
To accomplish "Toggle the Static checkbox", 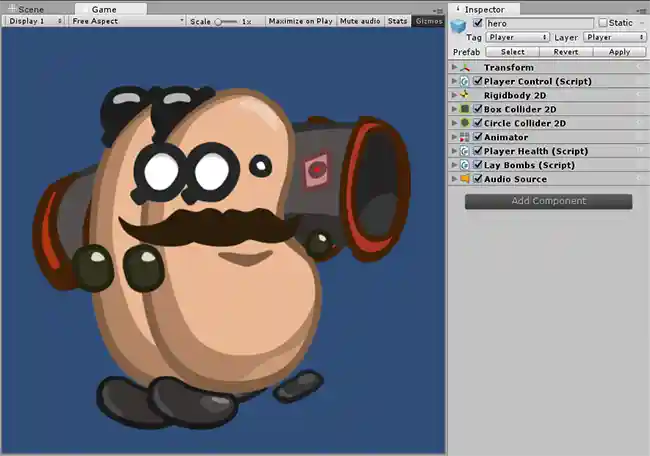I will pos(603,22).
